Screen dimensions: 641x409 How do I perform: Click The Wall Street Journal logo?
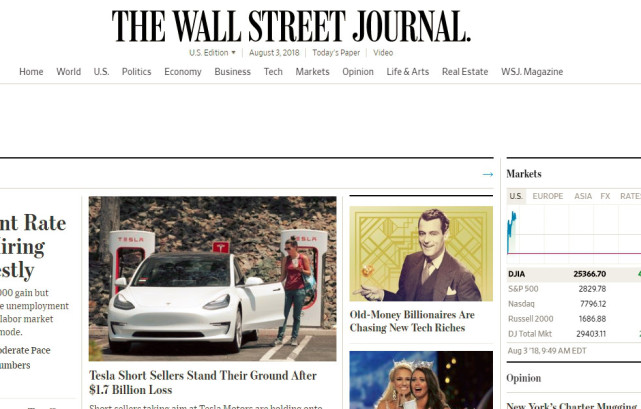tap(291, 26)
